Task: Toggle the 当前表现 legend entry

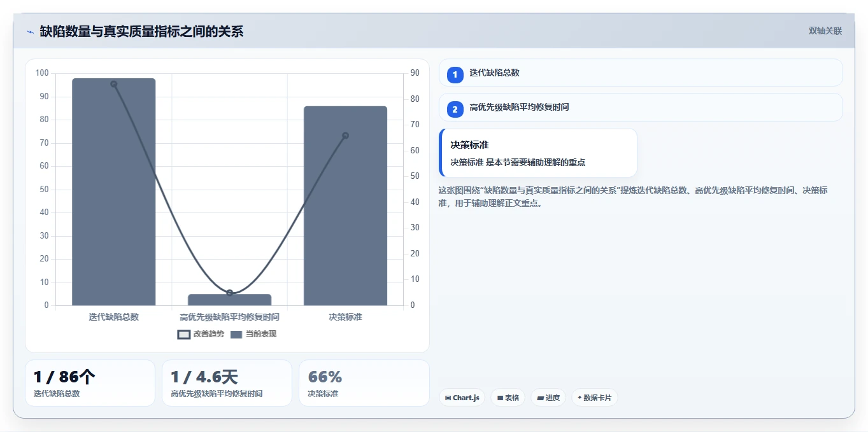Action: point(253,334)
